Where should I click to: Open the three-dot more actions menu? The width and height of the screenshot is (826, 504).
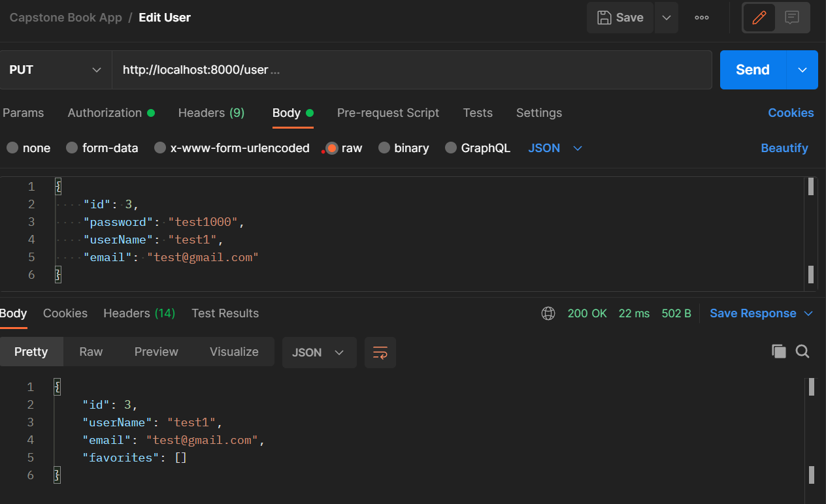(x=702, y=18)
